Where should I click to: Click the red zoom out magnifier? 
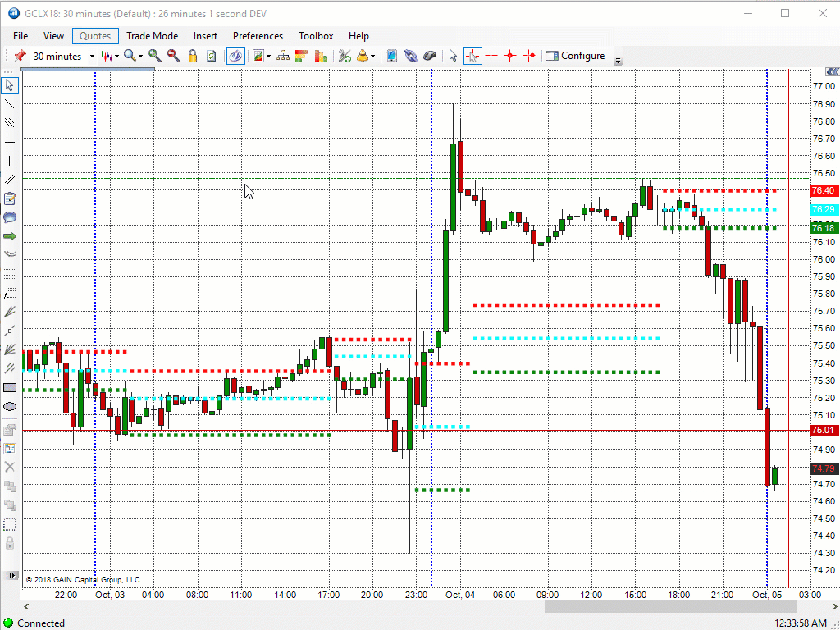(x=174, y=56)
